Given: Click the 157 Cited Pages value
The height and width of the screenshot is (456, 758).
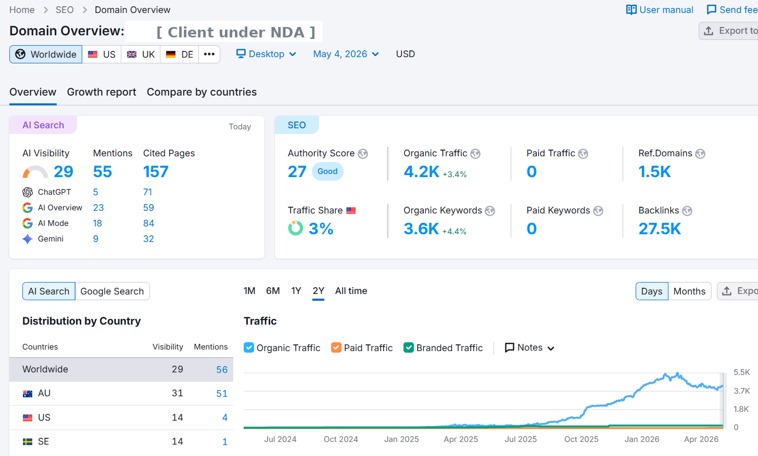Looking at the screenshot, I should point(156,172).
